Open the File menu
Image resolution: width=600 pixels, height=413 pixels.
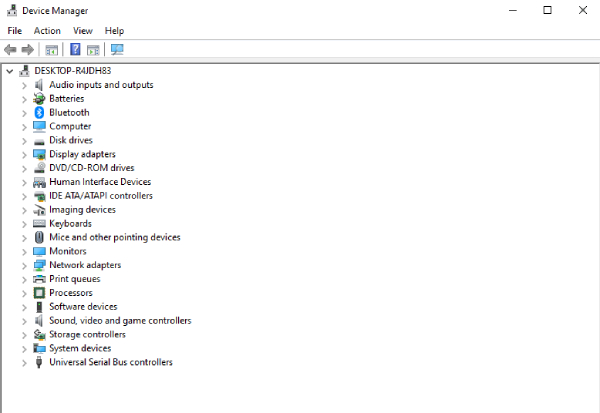click(15, 31)
